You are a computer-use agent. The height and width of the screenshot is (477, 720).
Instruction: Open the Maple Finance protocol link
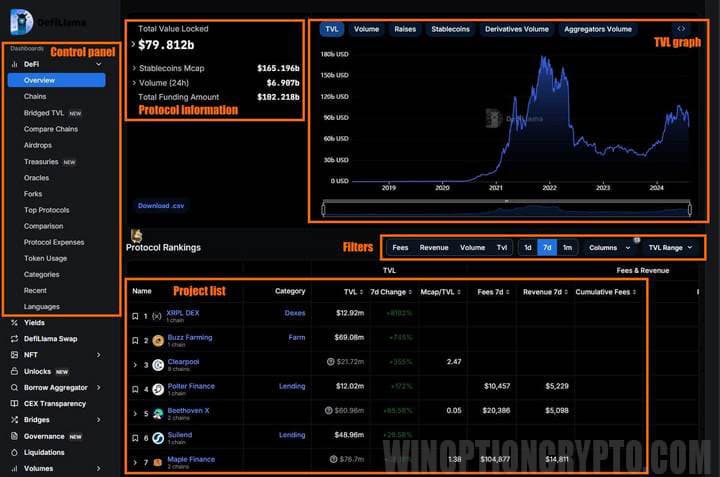(x=190, y=459)
